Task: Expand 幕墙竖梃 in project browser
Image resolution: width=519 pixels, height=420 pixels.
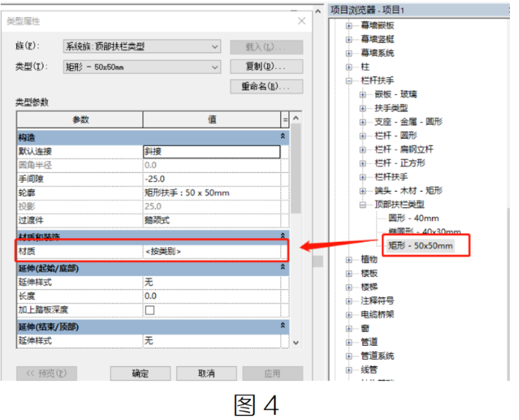Action: pos(348,40)
